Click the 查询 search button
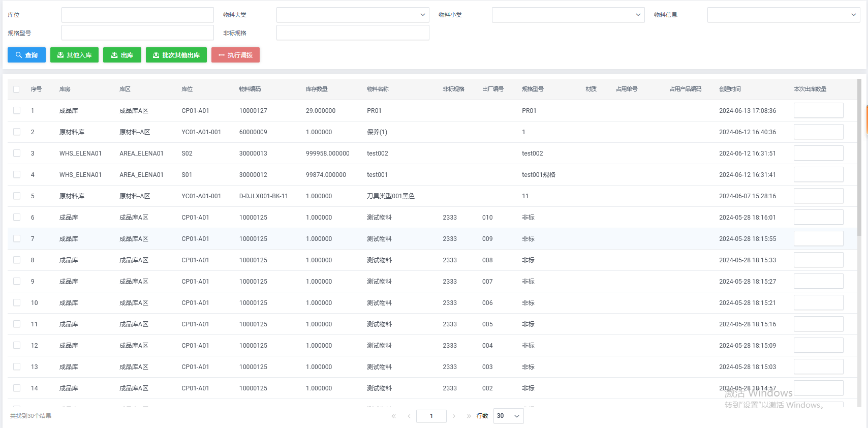This screenshot has height=428, width=868. pyautogui.click(x=26, y=55)
